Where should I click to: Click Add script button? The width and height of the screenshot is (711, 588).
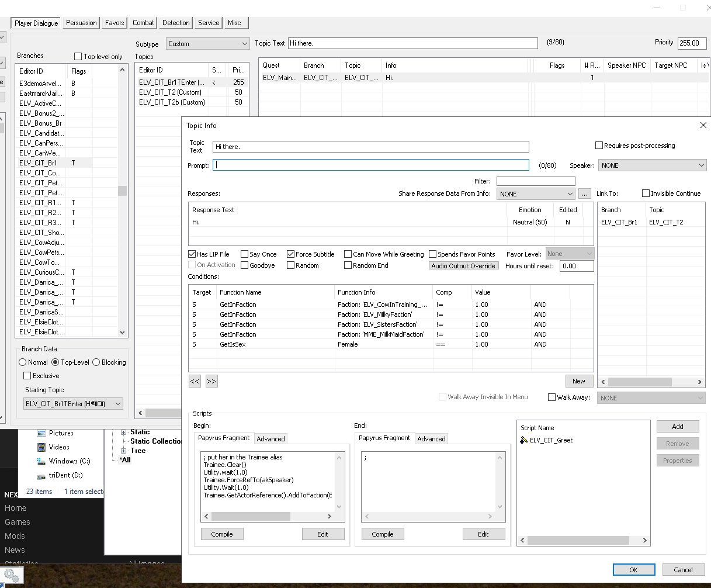[678, 427]
